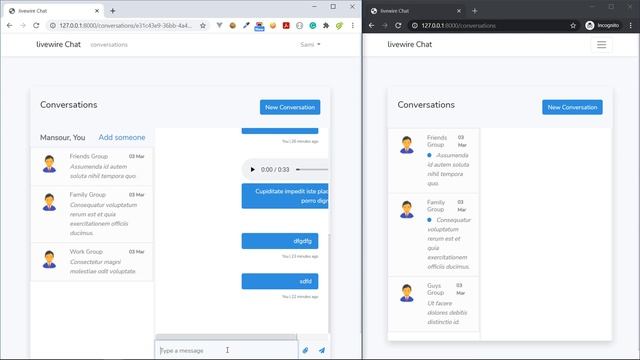640x360 pixels.
Task: Click Family Group avatar in left window
Action: [49, 202]
